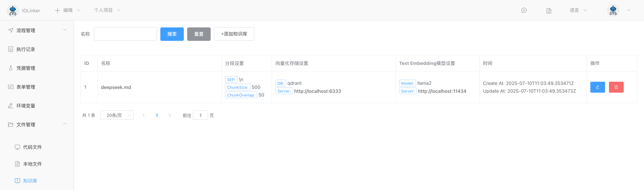644x190 pixels.
Task: Open the chat message icon
Action: [524, 10]
